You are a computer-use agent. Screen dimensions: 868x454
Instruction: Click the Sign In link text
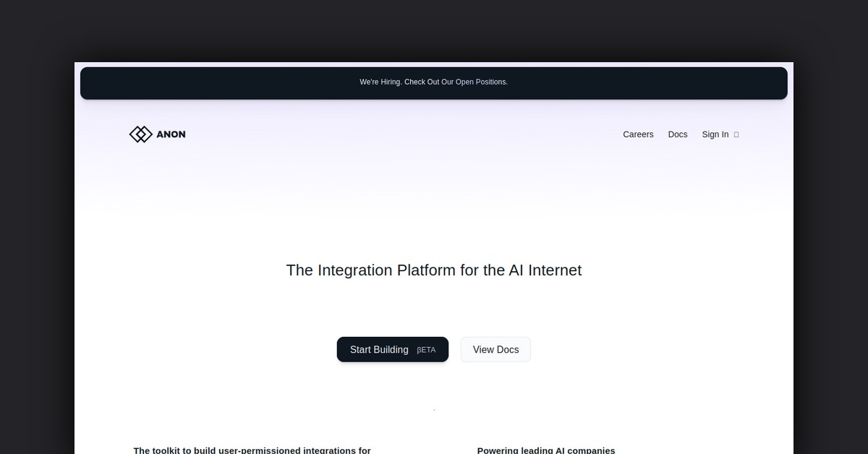click(x=715, y=134)
